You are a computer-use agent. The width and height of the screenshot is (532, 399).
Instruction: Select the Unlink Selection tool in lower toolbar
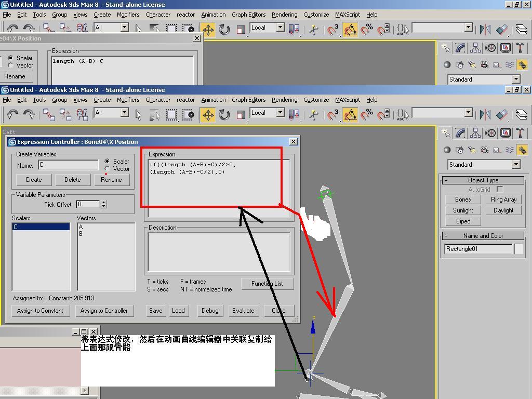point(65,114)
